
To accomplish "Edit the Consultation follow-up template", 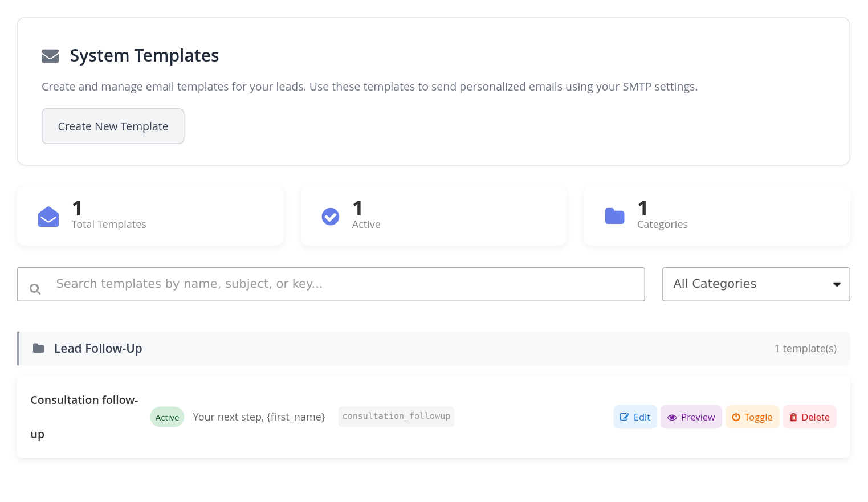I will coord(635,417).
